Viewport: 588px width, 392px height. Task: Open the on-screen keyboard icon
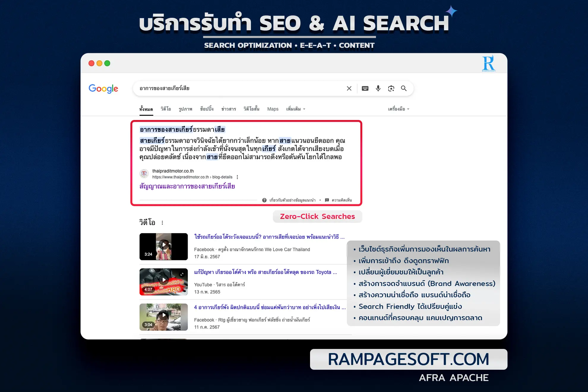coord(365,88)
